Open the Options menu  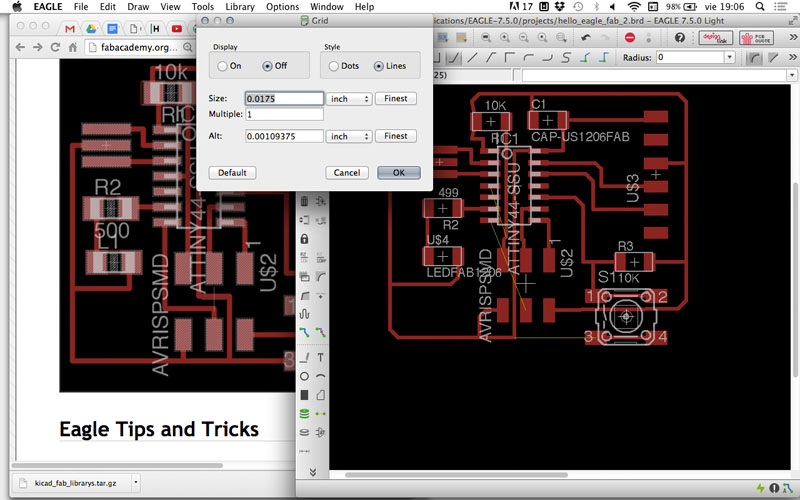(x=283, y=7)
